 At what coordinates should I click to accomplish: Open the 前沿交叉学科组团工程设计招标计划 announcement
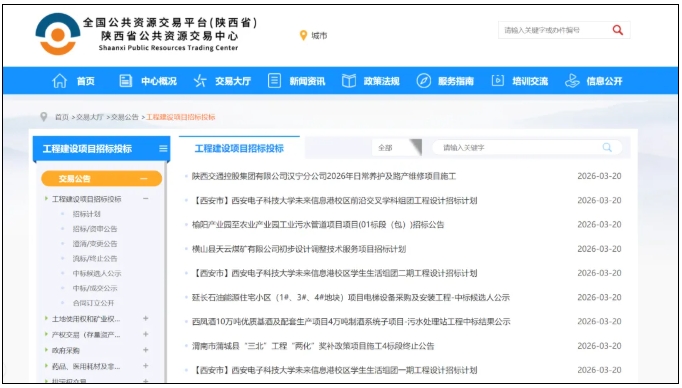[334, 201]
